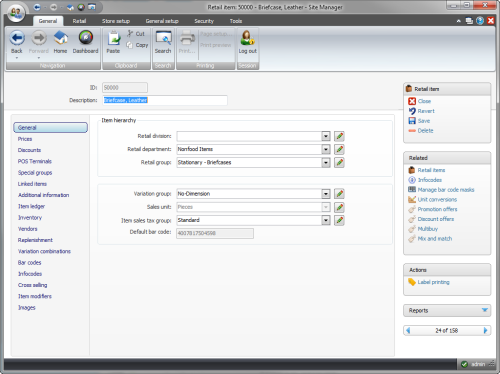500x374 pixels.
Task: Edit the Retail department entry
Action: point(339,149)
